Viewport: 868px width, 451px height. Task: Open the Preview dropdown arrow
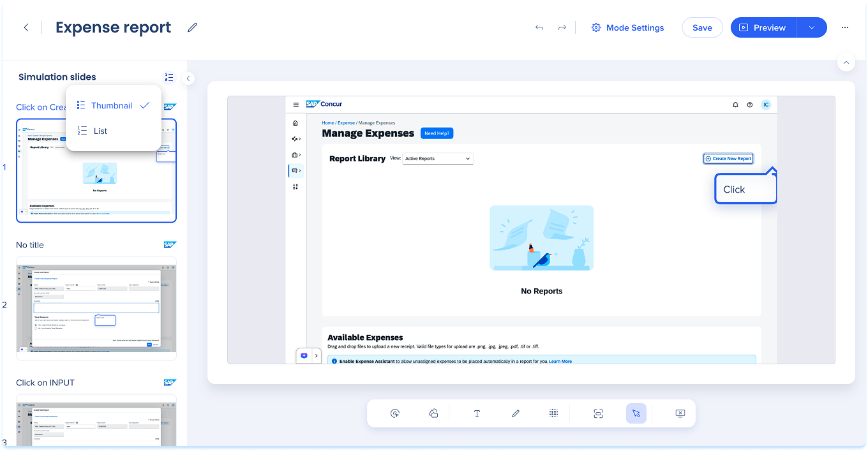811,27
